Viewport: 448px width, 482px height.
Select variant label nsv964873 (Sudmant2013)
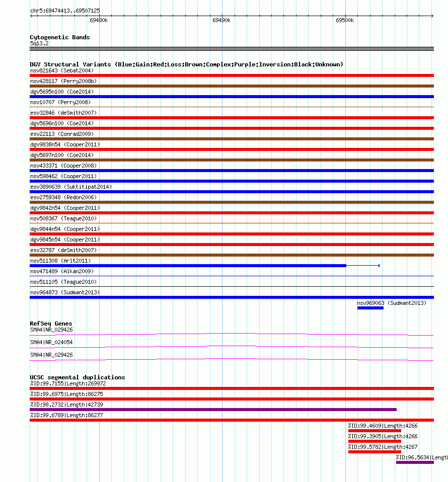[65, 292]
